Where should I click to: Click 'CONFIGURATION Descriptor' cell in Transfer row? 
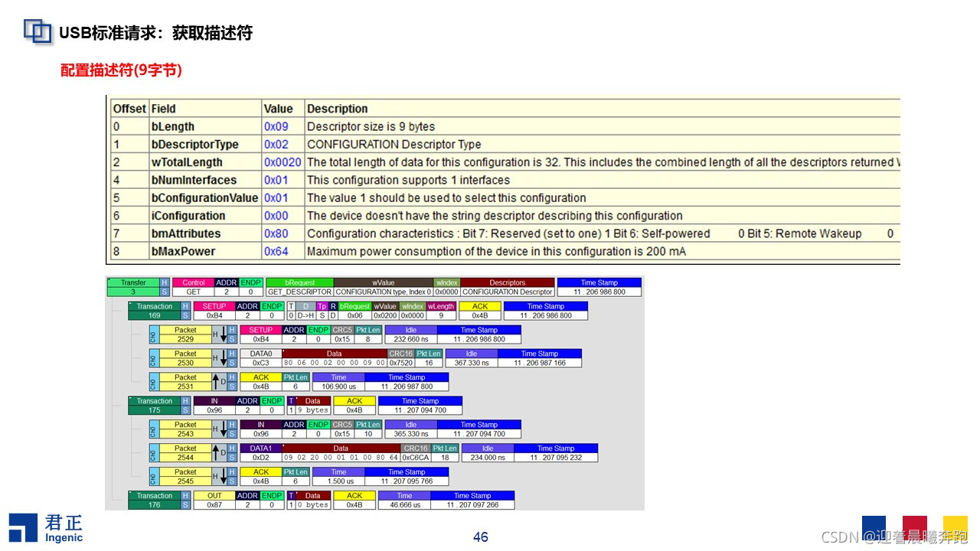pos(508,292)
